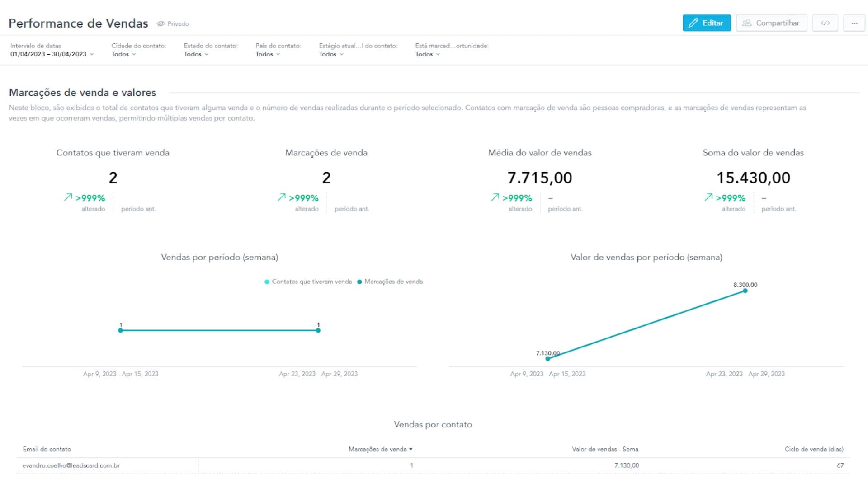Screen dimensions: 868x488
Task: Sort table by Marcações de venda arrow
Action: [410, 449]
